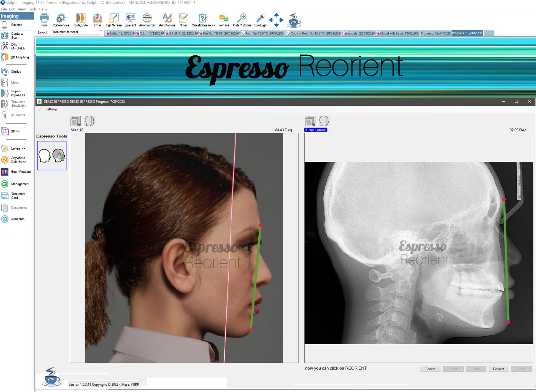Viewport: 536px width, 392px height.
Task: Activate the Instant Zoom tool
Action: [242, 20]
